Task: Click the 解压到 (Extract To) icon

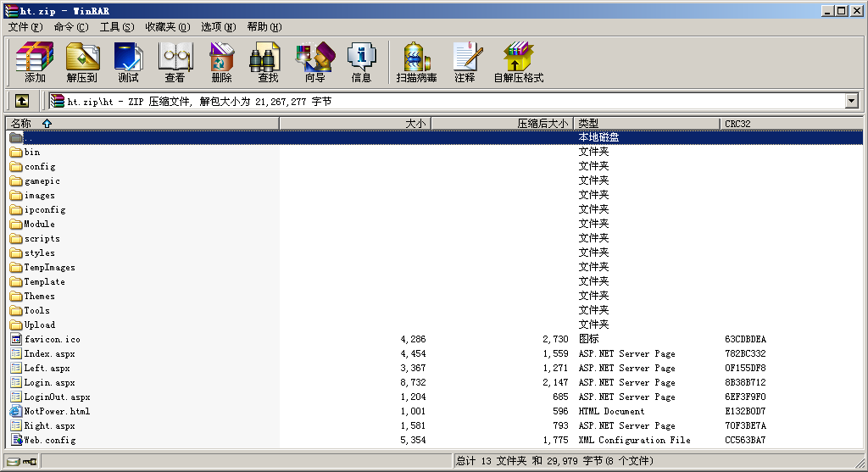Action: coord(81,63)
